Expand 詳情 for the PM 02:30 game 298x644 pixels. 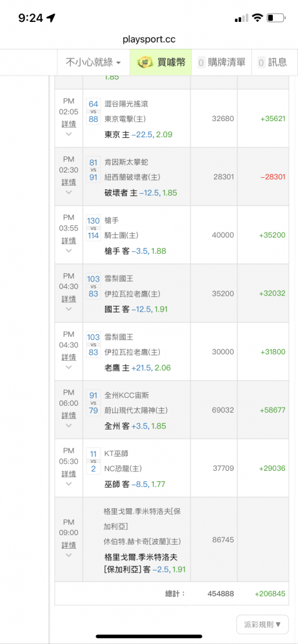click(69, 182)
